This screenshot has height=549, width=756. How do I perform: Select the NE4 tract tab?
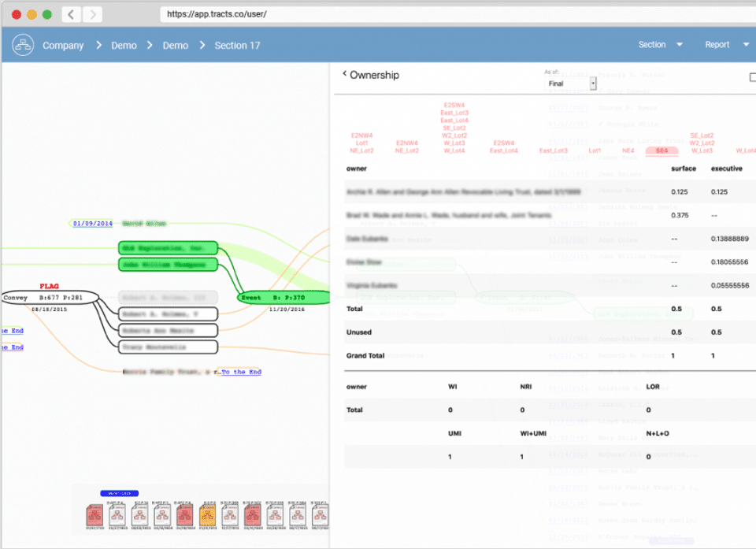point(628,151)
